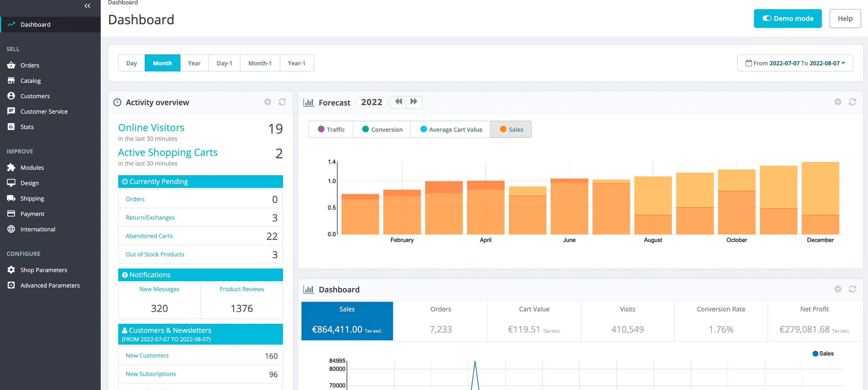Screen dimensions: 868x390
Task: Go to next forecast year
Action: point(414,102)
